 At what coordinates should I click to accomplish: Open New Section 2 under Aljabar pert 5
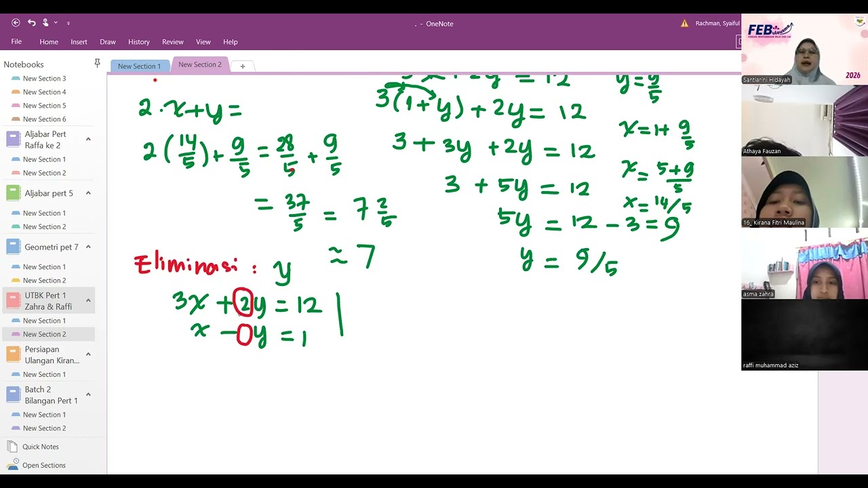(x=44, y=226)
